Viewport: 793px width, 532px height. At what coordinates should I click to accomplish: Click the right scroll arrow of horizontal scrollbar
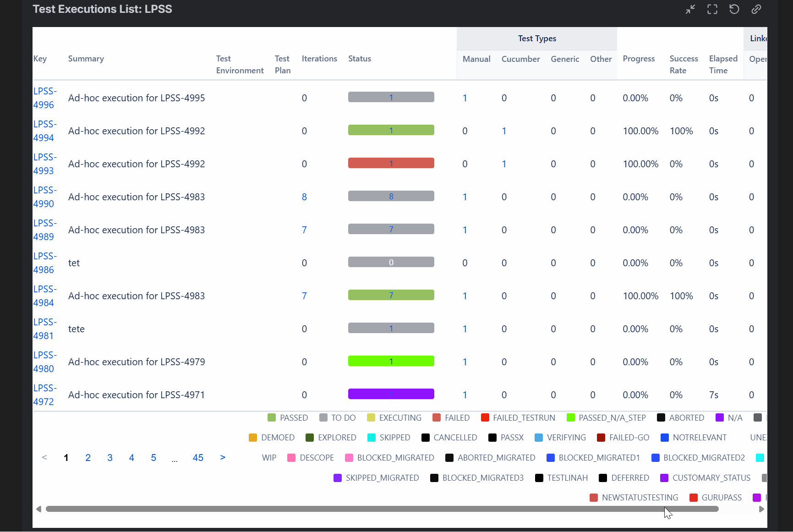point(761,509)
